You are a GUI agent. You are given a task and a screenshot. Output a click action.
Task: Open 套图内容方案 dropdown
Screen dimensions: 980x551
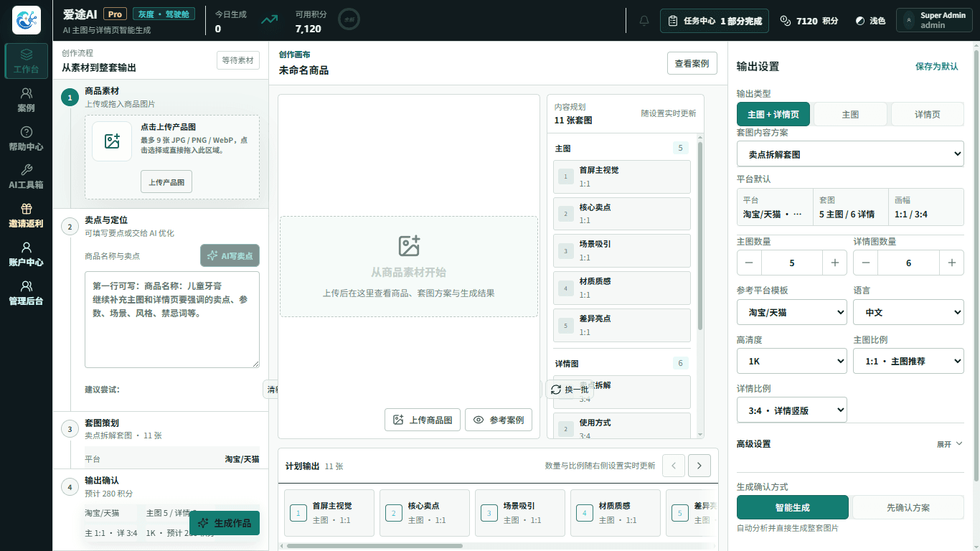850,154
